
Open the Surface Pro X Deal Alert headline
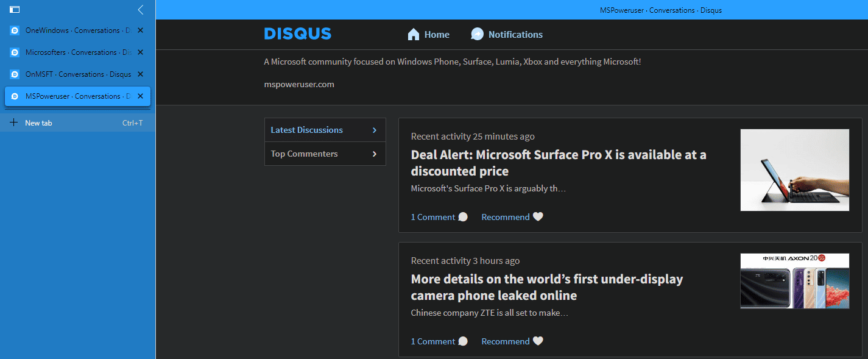[559, 163]
